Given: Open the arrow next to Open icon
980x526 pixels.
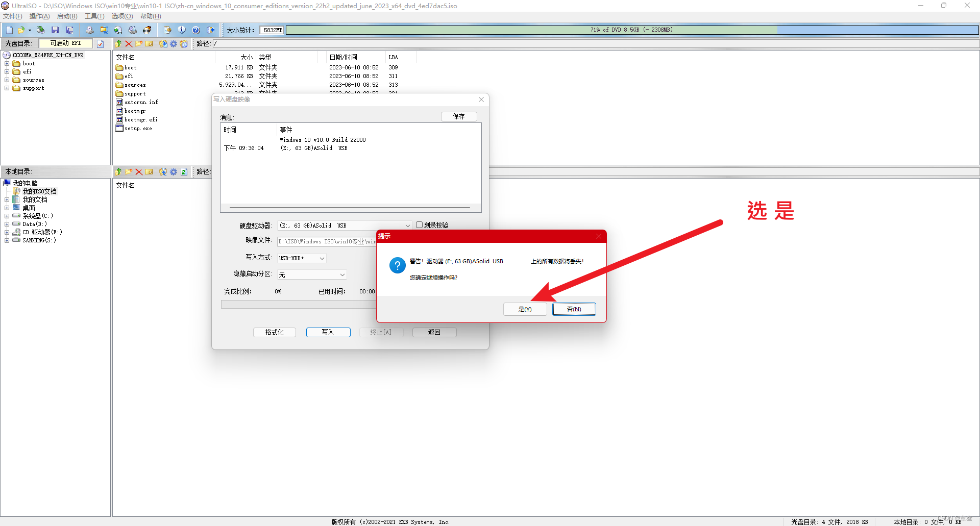Looking at the screenshot, I should tap(30, 30).
